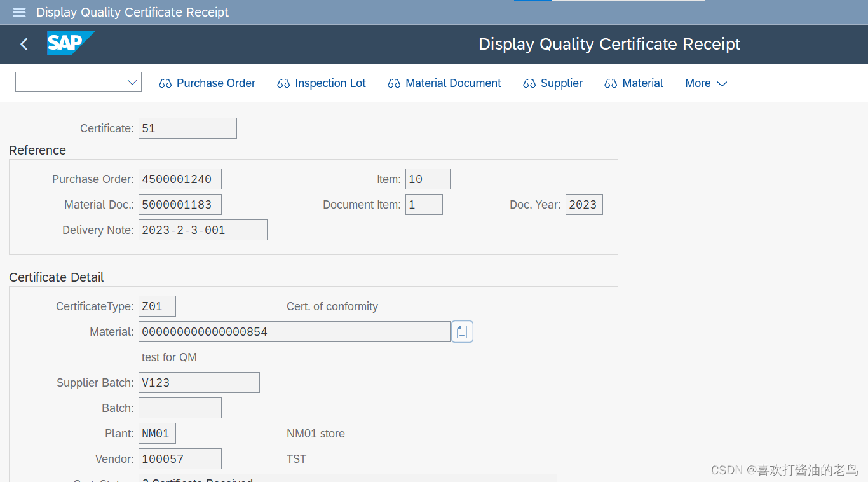Select the Purchase Order field showing 4500001240

180,179
